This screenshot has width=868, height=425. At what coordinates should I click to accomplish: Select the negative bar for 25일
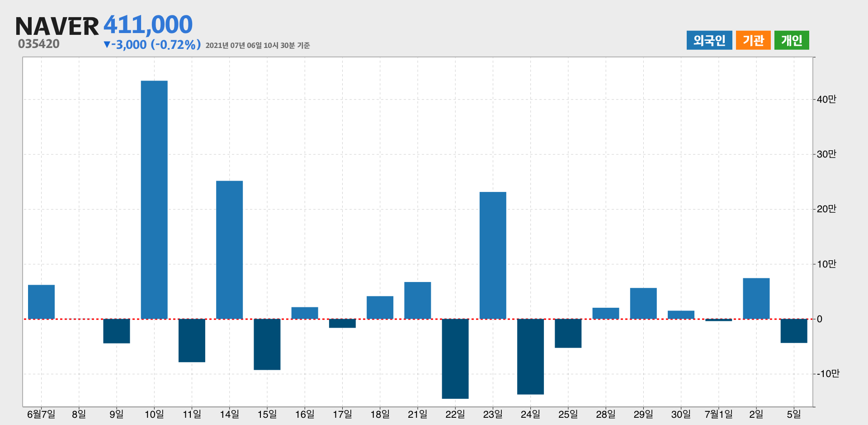pos(568,334)
